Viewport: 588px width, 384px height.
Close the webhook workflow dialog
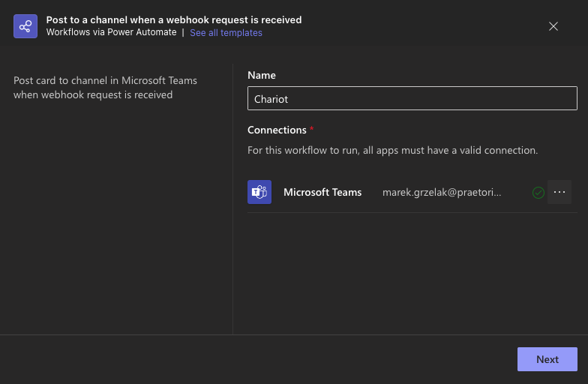[553, 26]
